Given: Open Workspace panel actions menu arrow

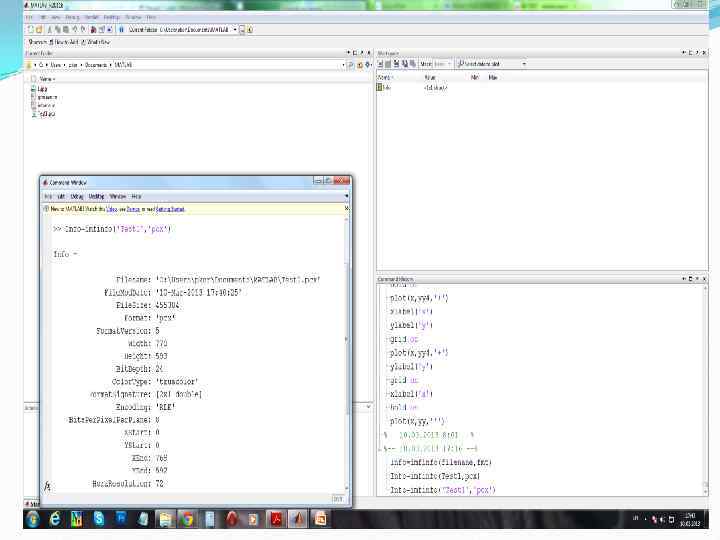Looking at the screenshot, I should [684, 53].
